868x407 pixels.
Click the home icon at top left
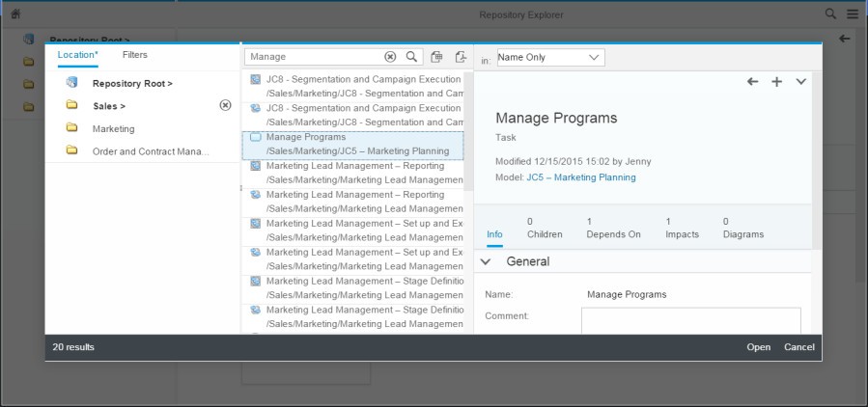(x=15, y=14)
